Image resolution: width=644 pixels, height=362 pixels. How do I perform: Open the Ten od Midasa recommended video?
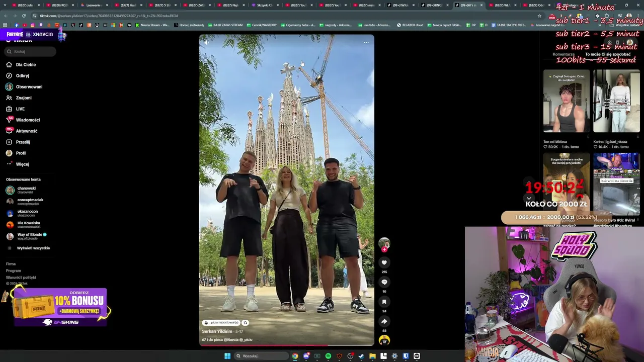click(566, 101)
